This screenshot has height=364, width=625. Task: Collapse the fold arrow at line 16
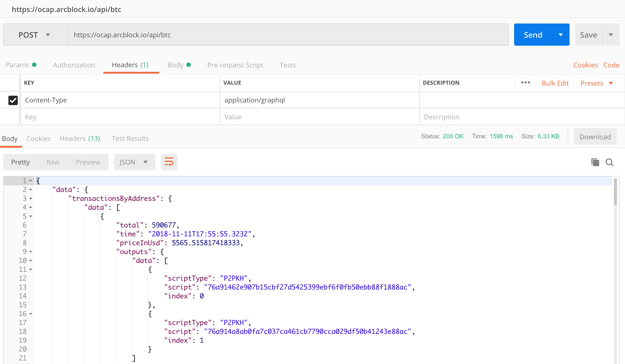tap(31, 314)
